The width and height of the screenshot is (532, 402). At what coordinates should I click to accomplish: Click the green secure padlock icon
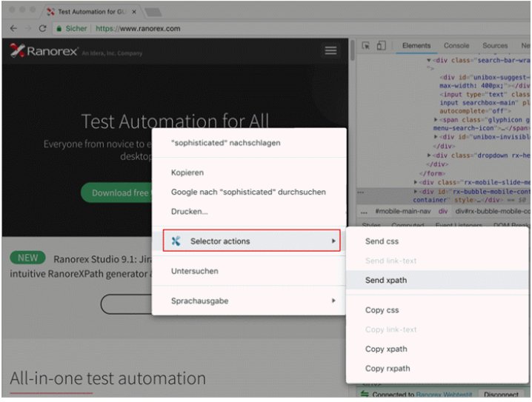tap(59, 28)
